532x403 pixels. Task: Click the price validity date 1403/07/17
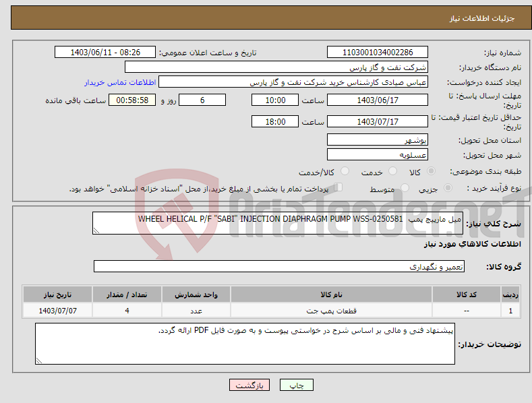[x=378, y=121]
